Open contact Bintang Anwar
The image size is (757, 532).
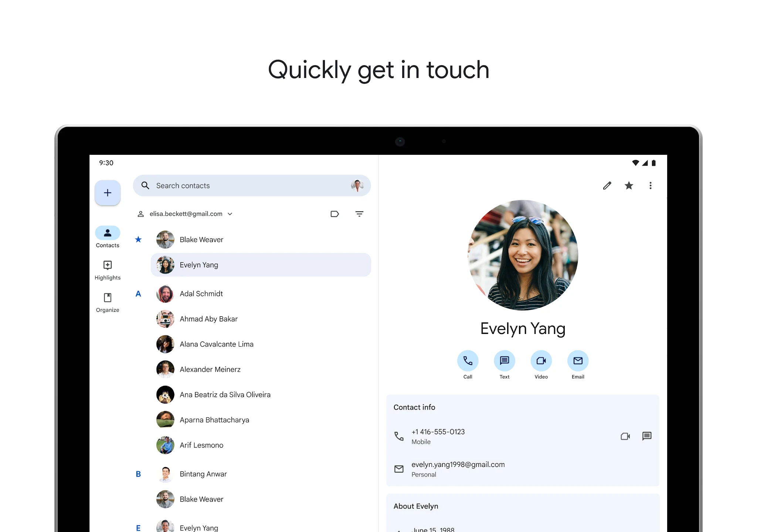261,474
